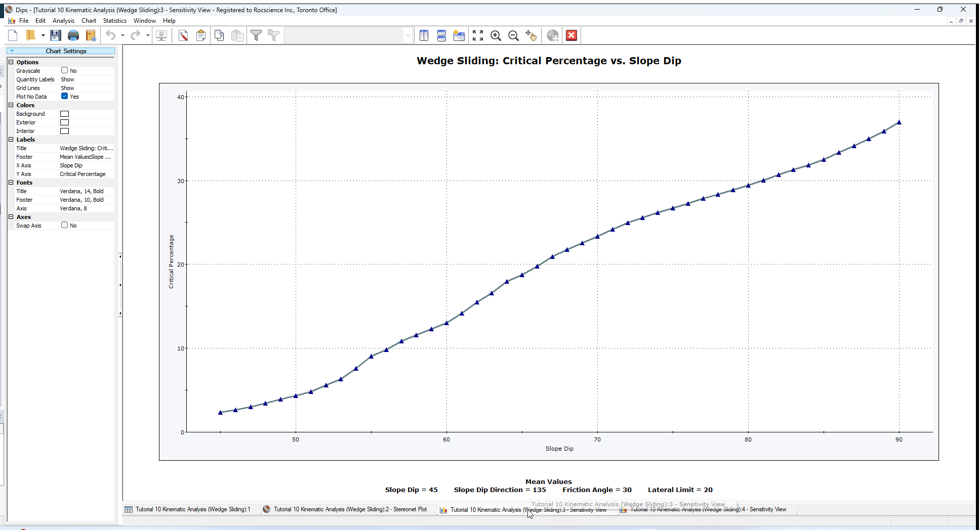Toggle the Plot No Data checkbox
The height and width of the screenshot is (530, 980).
point(66,96)
